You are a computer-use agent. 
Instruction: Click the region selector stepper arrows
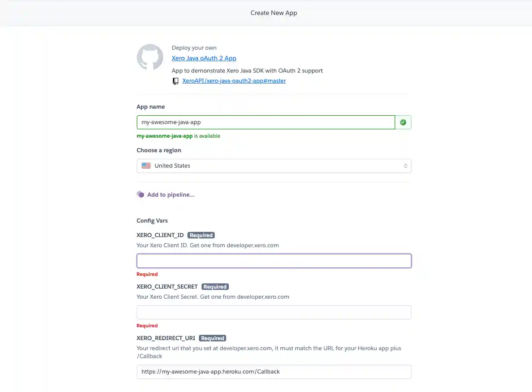pyautogui.click(x=405, y=165)
